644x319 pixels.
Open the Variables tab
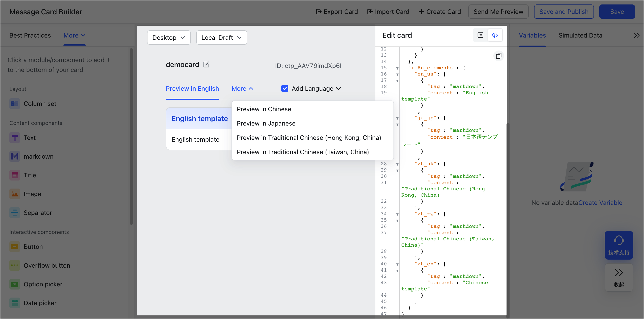[x=532, y=36]
